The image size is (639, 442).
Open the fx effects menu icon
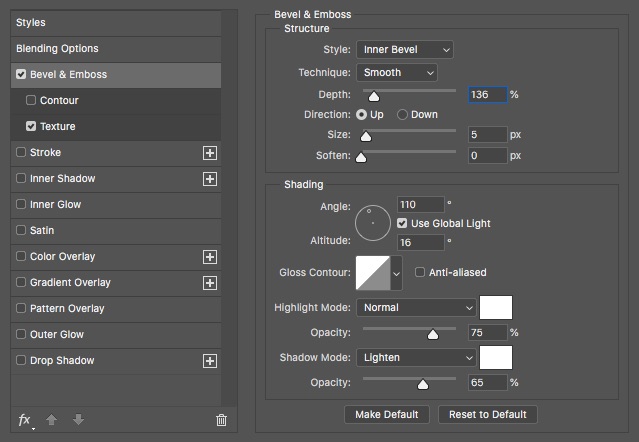(x=25, y=420)
